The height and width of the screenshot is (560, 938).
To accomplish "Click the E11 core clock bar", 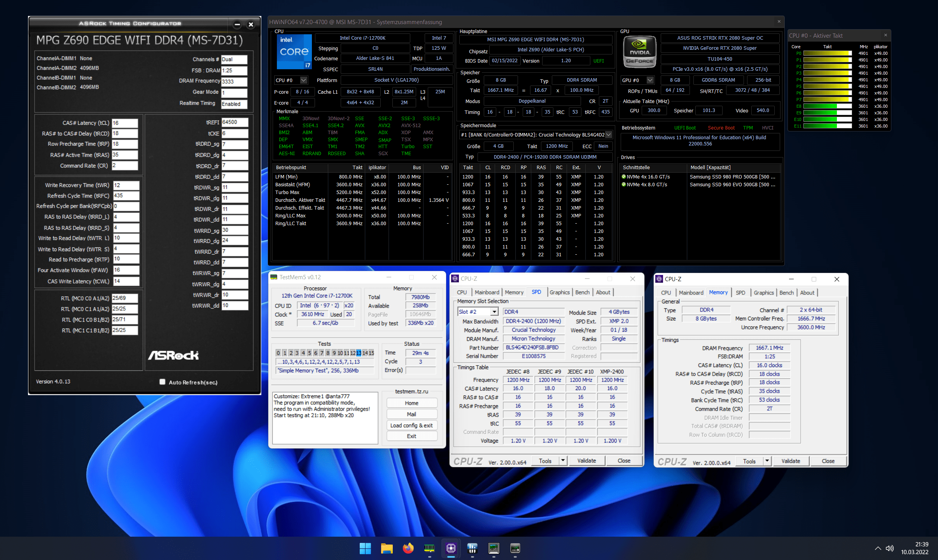I will pyautogui.click(x=827, y=126).
